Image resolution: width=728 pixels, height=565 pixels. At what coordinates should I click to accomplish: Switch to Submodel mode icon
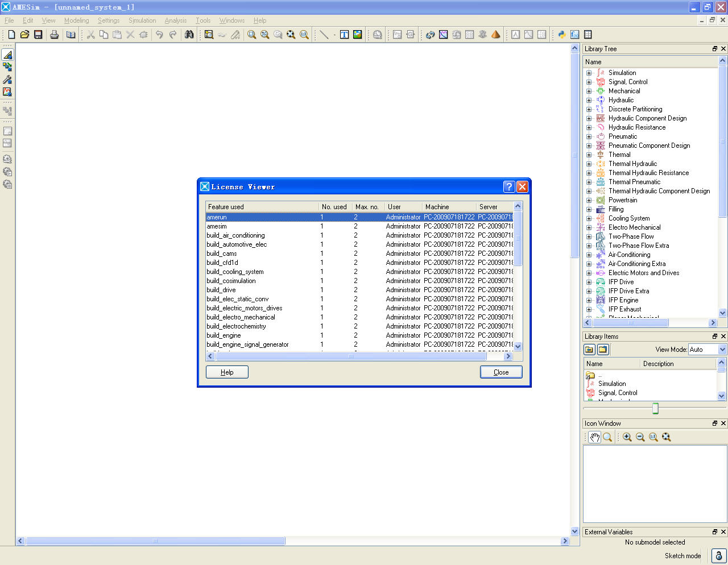[x=7, y=67]
